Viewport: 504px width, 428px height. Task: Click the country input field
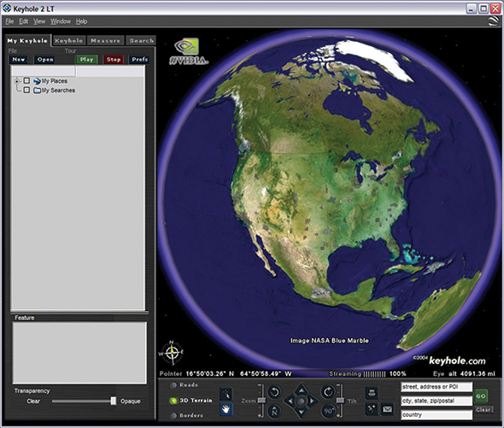click(437, 415)
